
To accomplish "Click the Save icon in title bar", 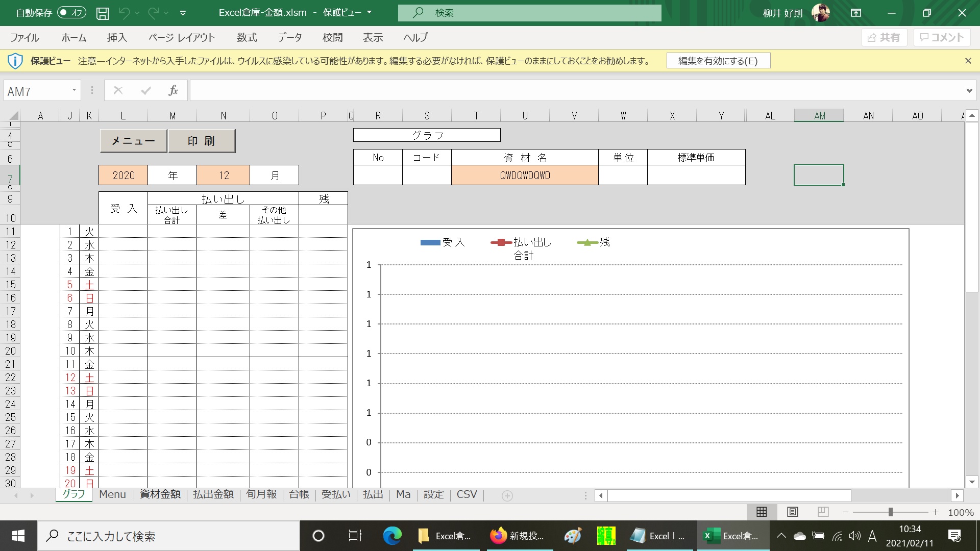I will click(x=103, y=13).
